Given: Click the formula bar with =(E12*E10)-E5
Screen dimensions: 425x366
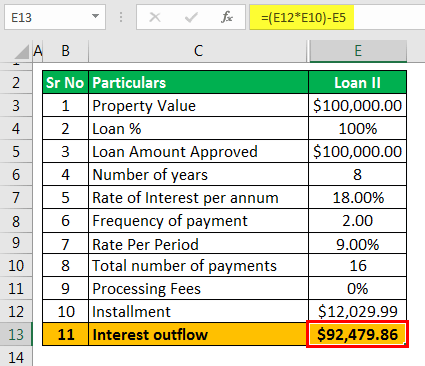Looking at the screenshot, I should [337, 17].
